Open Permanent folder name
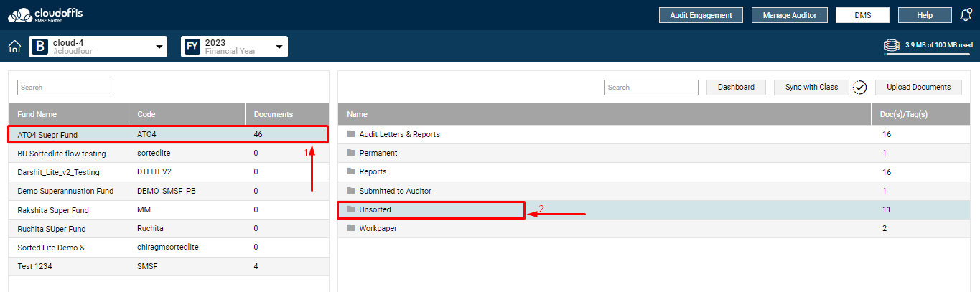This screenshot has width=980, height=292. [x=378, y=153]
